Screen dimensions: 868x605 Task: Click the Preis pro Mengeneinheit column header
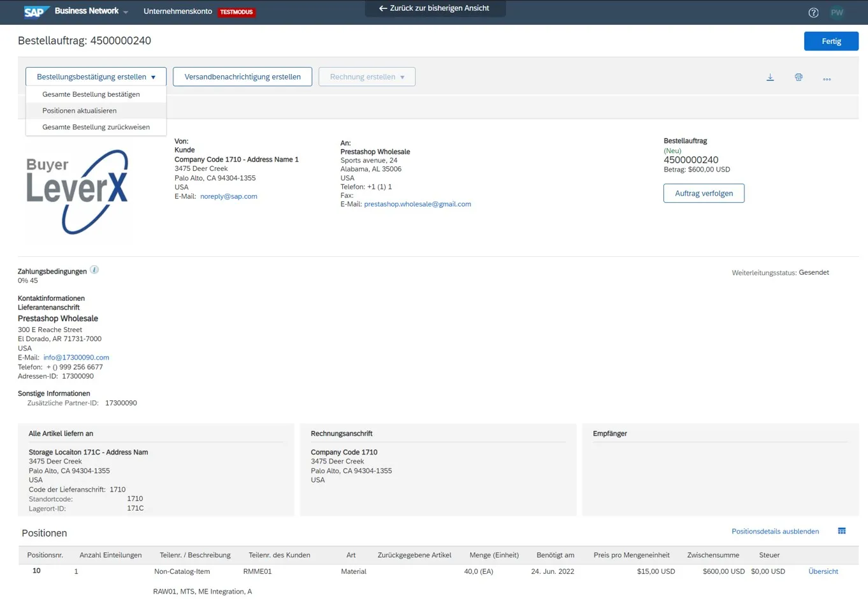pos(632,555)
